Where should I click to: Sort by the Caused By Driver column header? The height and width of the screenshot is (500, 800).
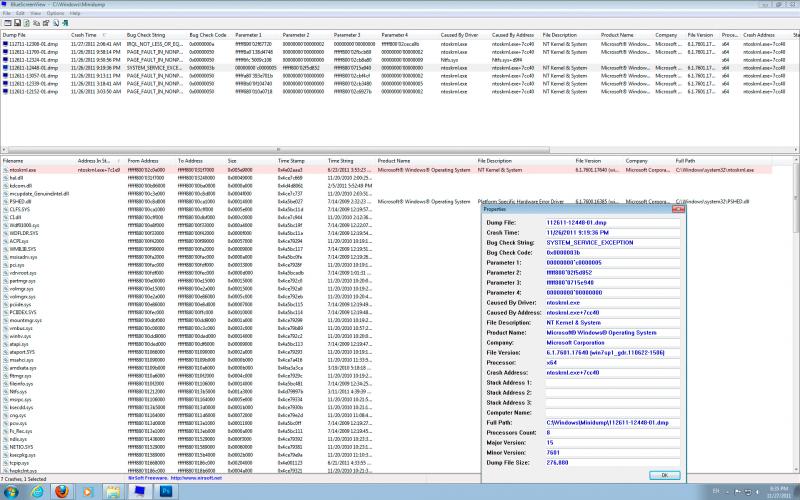click(464, 35)
